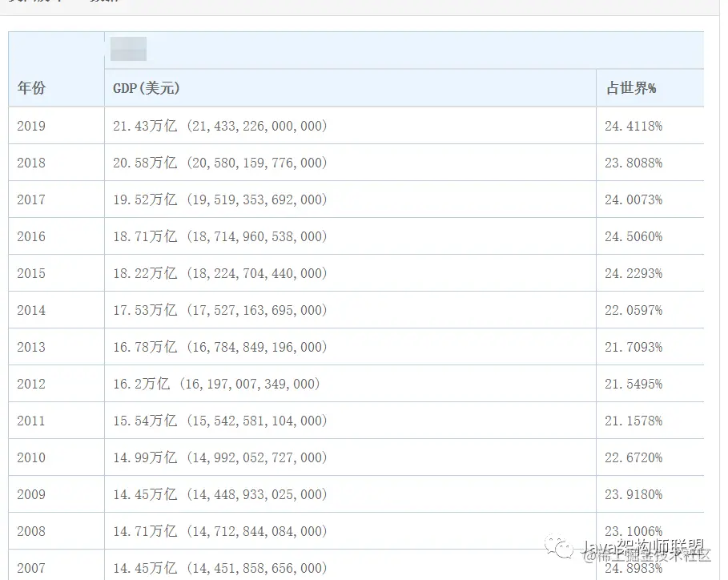The width and height of the screenshot is (728, 580).
Task: Select the year cell 2016
Action: point(31,236)
